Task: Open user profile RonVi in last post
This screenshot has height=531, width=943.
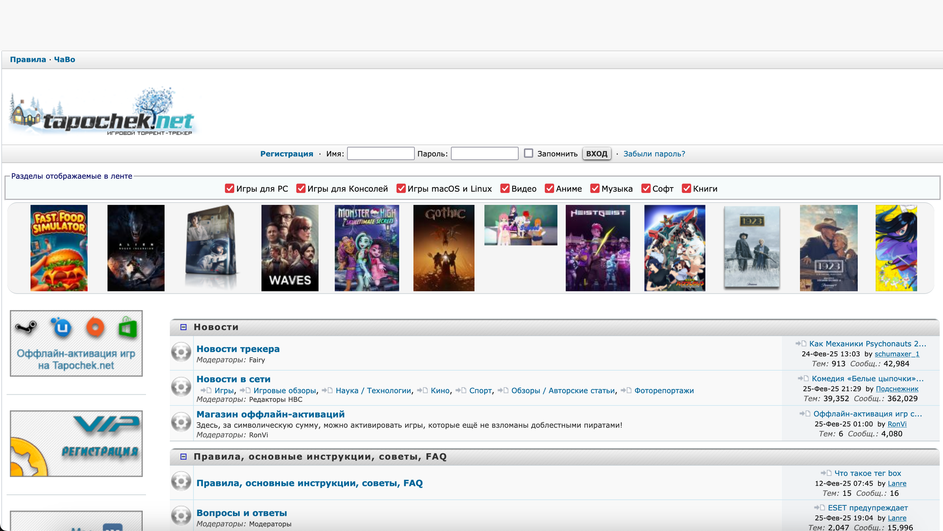Action: [x=897, y=424]
